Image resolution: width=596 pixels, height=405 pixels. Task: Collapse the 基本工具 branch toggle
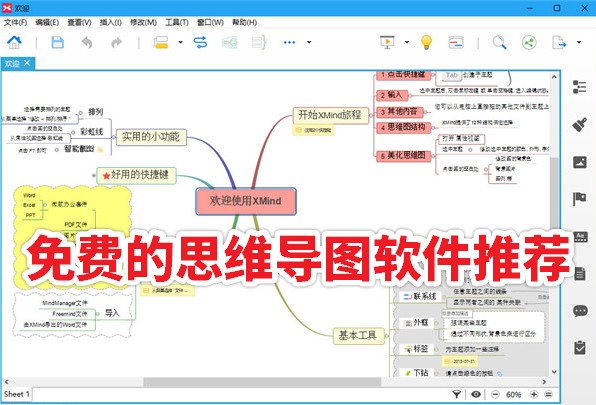[x=387, y=336]
